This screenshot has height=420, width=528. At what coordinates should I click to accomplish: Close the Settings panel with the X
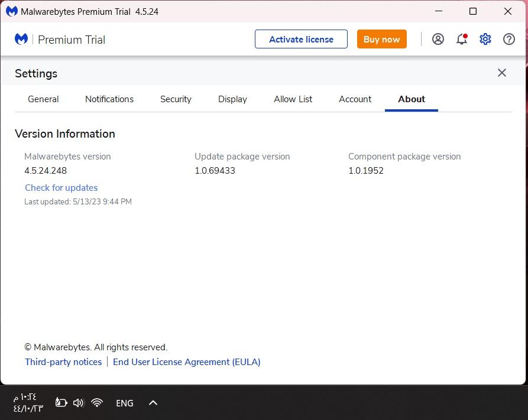(x=502, y=73)
